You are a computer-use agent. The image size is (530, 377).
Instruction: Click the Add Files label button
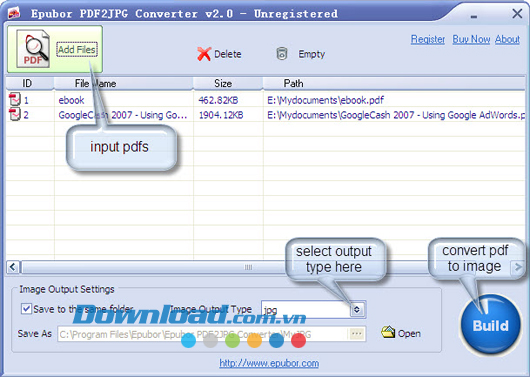(x=77, y=49)
